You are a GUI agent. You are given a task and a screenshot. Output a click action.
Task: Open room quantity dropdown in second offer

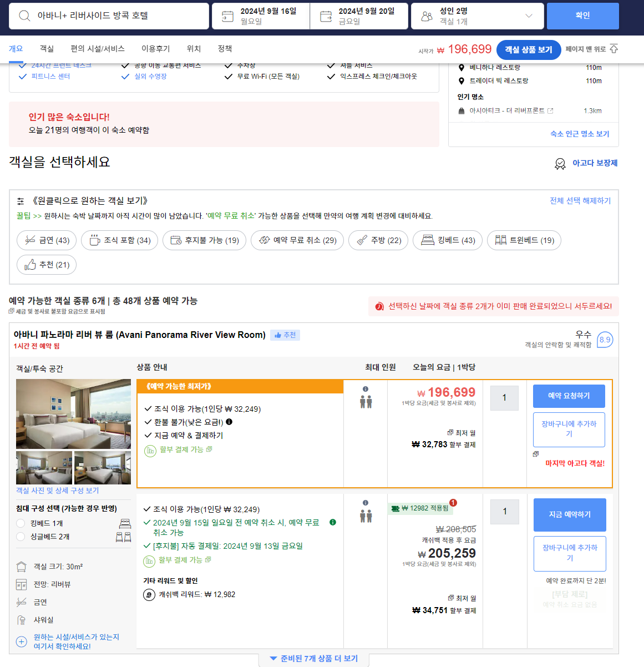coord(505,512)
